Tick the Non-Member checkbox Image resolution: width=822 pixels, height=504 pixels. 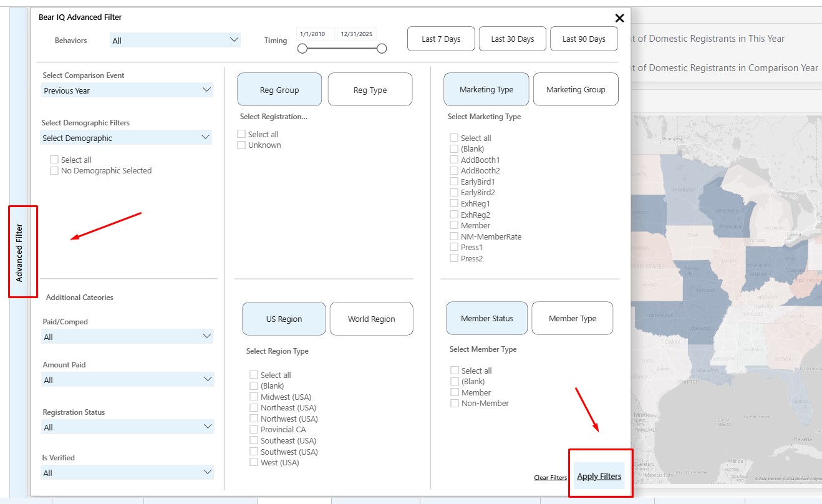click(x=455, y=404)
